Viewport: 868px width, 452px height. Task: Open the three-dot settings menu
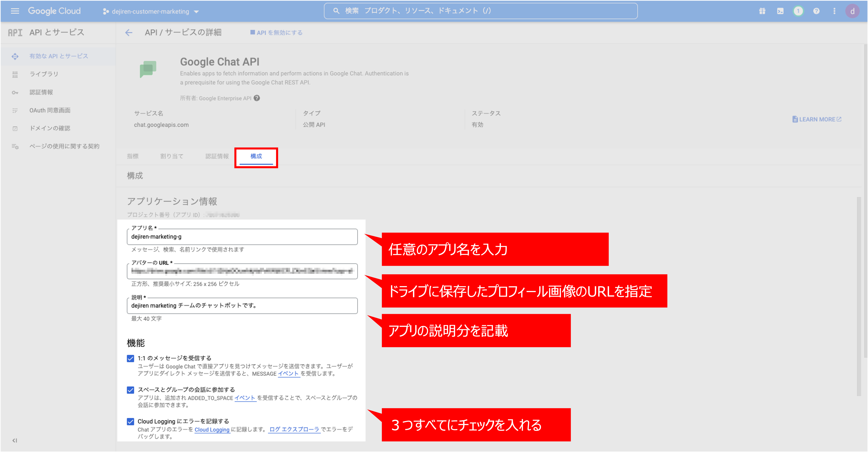pyautogui.click(x=834, y=11)
